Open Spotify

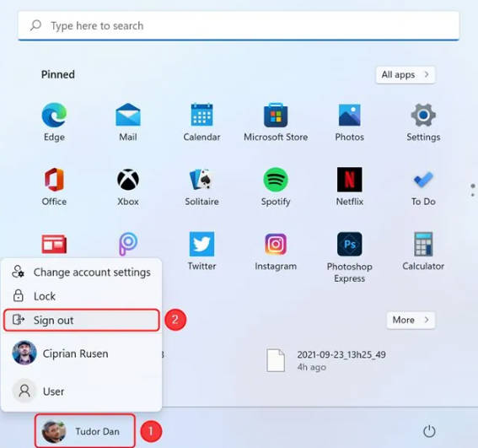tap(276, 186)
